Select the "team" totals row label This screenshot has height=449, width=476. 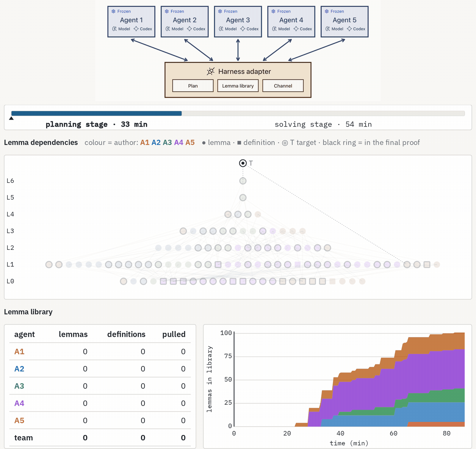24,438
